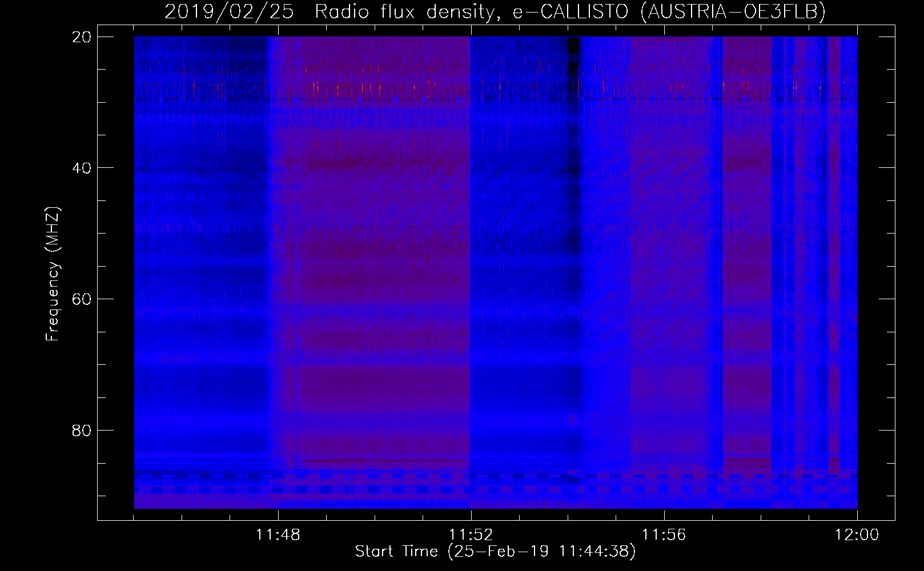Click the "Frequency (MHZ)" axis label
924x571 pixels.
tap(53, 274)
